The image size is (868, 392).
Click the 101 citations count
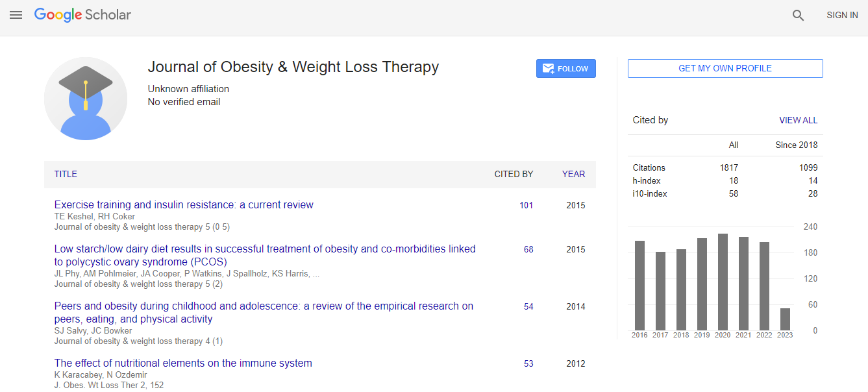[x=526, y=206]
